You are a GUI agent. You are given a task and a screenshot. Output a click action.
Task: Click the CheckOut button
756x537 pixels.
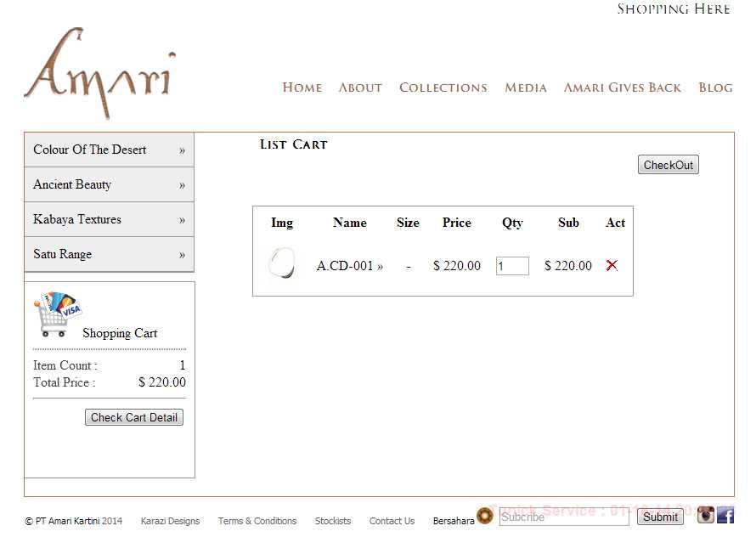(x=669, y=165)
